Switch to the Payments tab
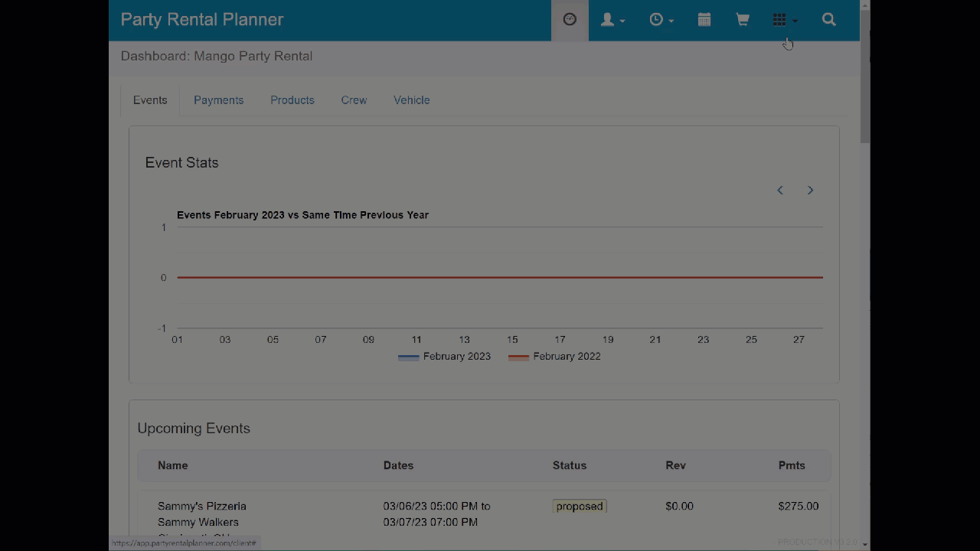This screenshot has width=980, height=551. (x=218, y=100)
